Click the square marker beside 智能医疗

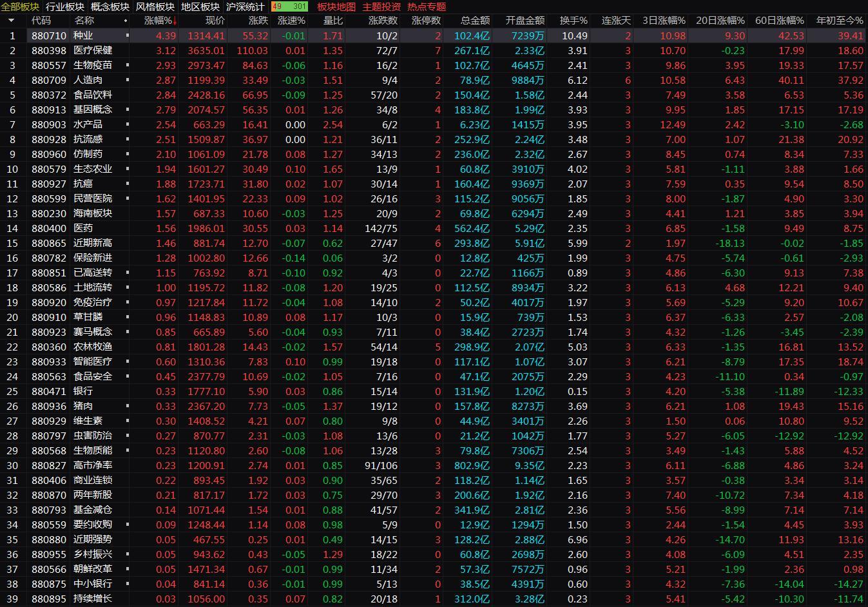(x=127, y=361)
